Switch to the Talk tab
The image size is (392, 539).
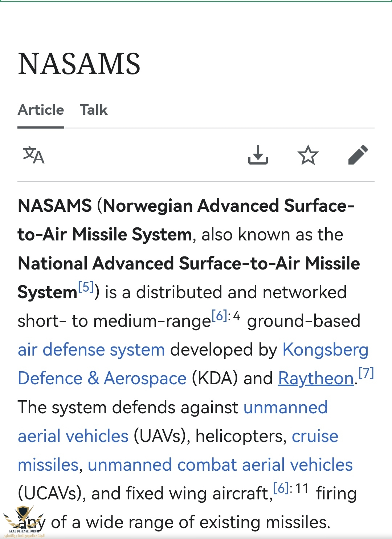(94, 110)
